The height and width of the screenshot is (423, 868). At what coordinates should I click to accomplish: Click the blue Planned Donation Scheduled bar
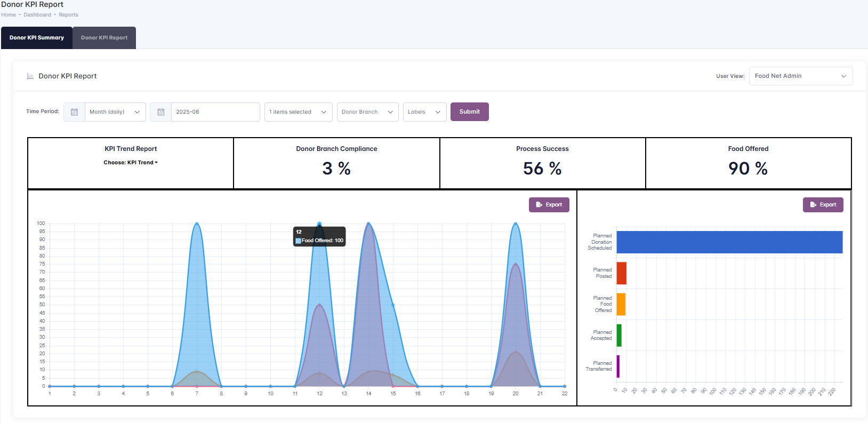click(729, 242)
